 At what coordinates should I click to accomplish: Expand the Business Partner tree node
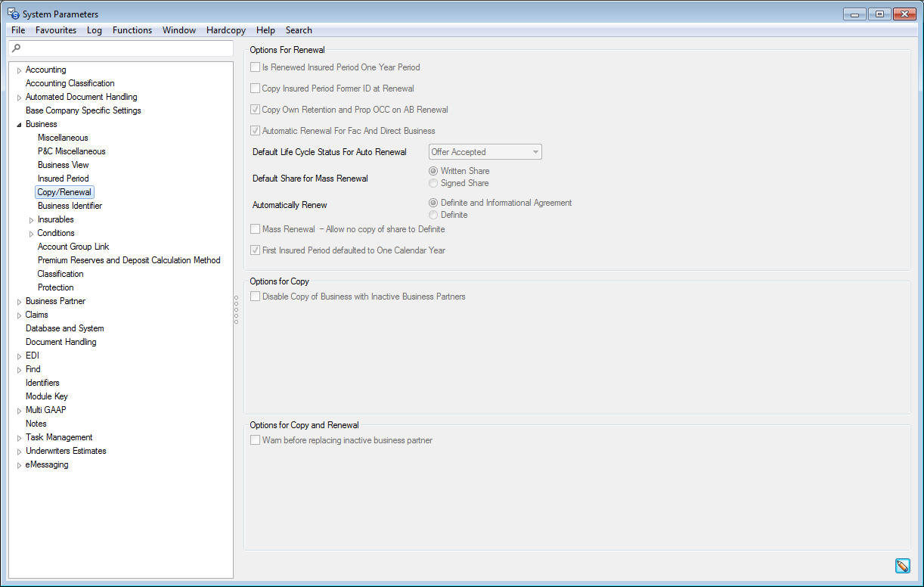[19, 301]
